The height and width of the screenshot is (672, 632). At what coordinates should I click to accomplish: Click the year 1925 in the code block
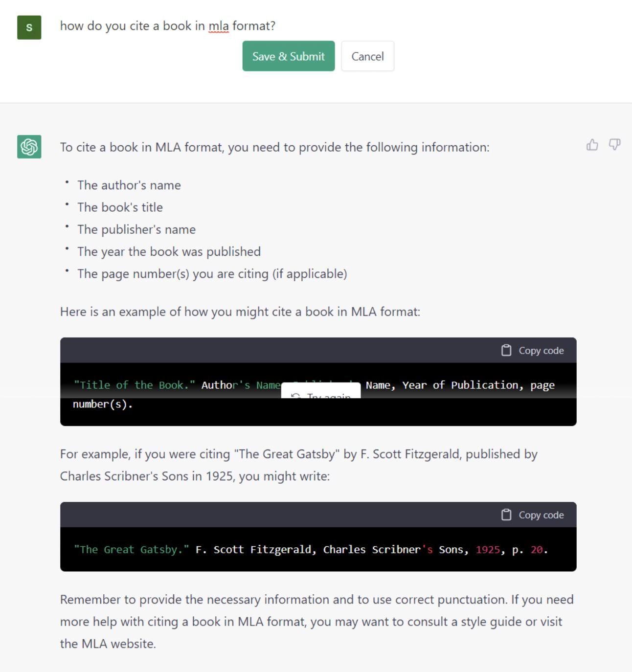tap(488, 550)
